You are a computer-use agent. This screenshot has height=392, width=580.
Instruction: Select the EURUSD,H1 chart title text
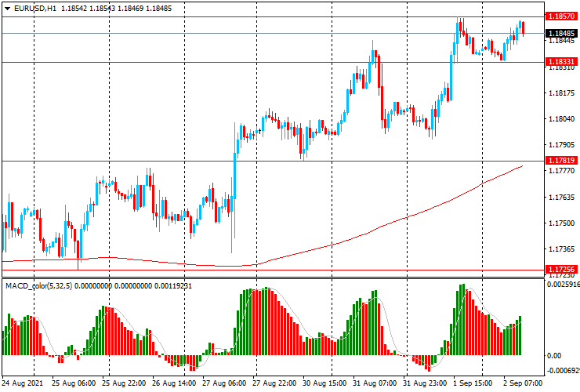pos(34,8)
